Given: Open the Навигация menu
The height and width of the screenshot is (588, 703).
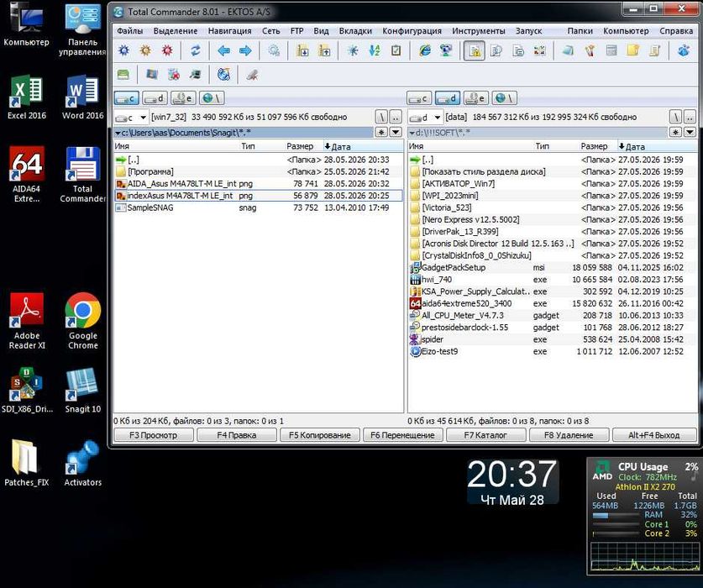Looking at the screenshot, I should [x=229, y=31].
